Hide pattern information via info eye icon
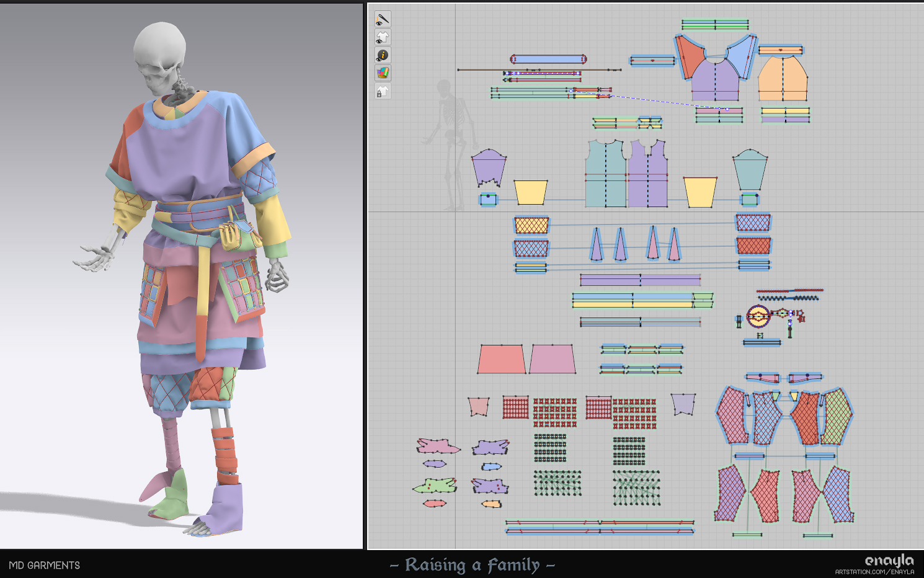Viewport: 924px width, 578px height. [x=383, y=56]
